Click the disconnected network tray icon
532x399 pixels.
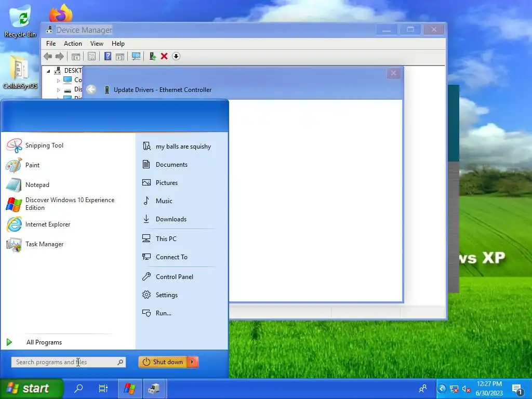coord(454,389)
